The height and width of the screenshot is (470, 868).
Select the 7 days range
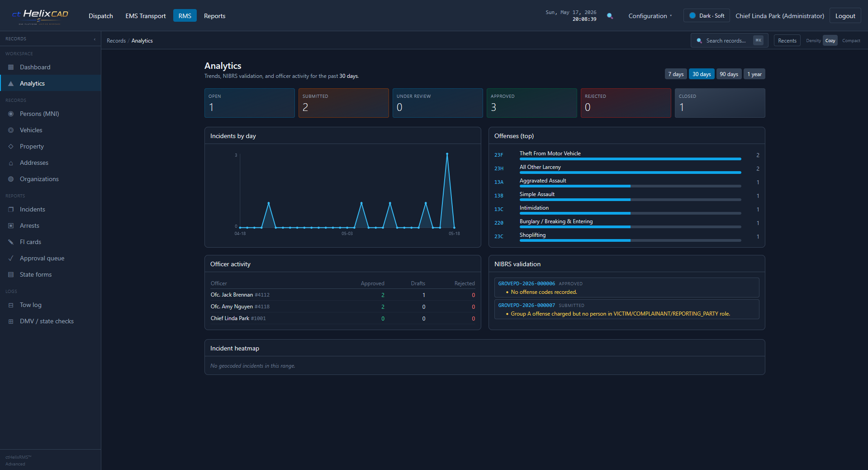pos(676,74)
